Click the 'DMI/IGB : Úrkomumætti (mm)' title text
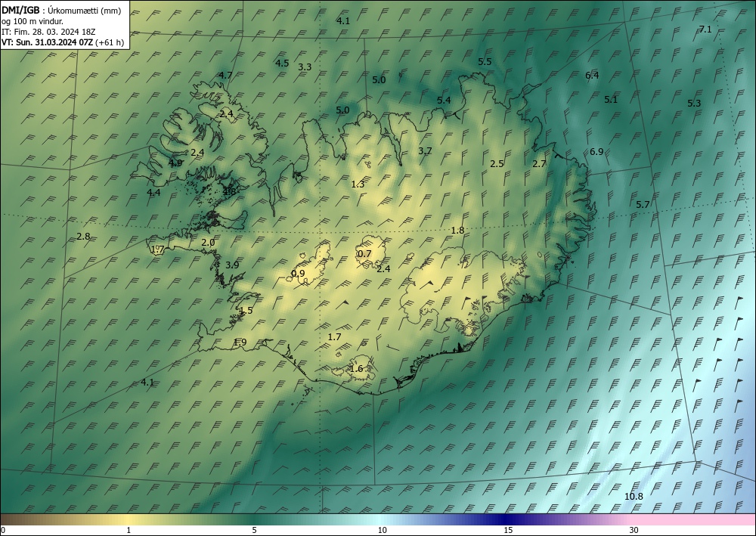The width and height of the screenshot is (756, 536). click(x=61, y=11)
